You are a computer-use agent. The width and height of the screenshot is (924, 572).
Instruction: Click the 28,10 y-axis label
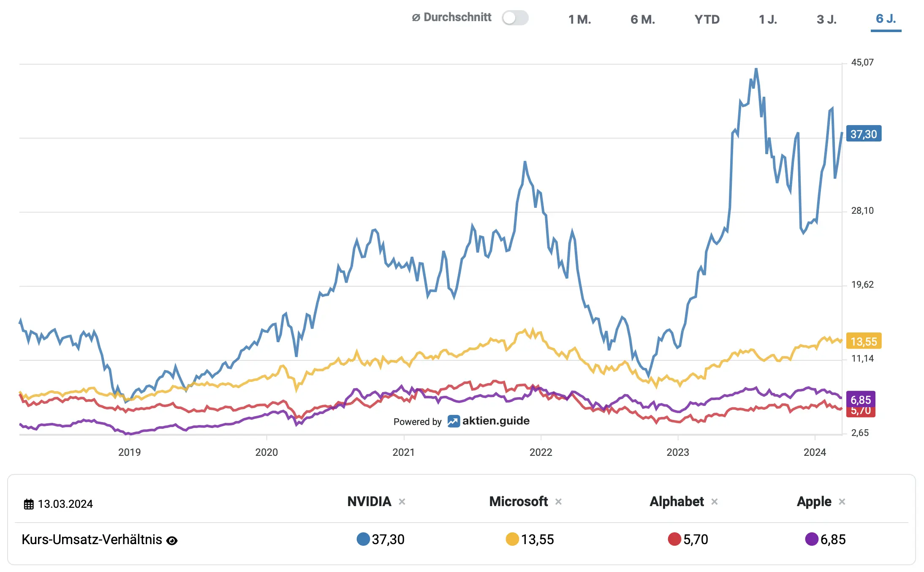tap(862, 211)
